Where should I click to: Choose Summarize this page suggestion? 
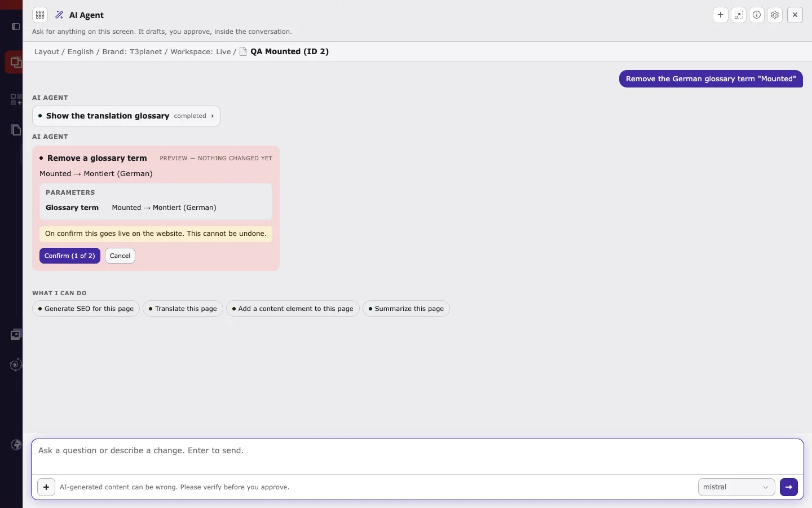pyautogui.click(x=406, y=309)
